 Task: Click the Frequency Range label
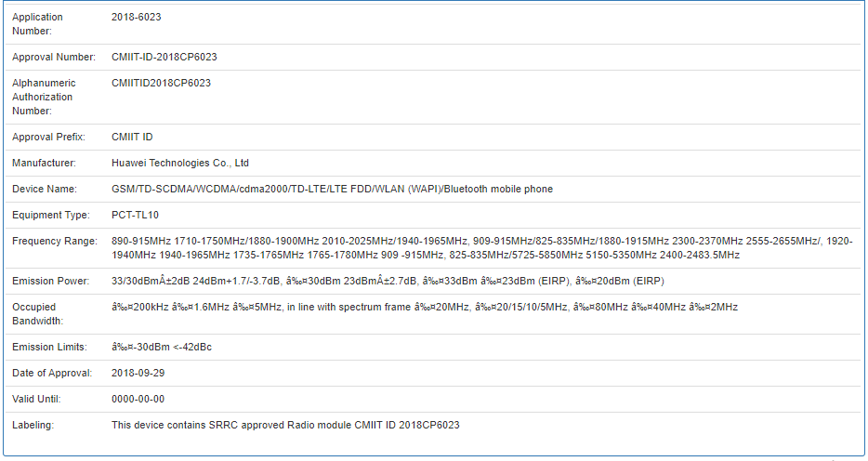click(55, 241)
